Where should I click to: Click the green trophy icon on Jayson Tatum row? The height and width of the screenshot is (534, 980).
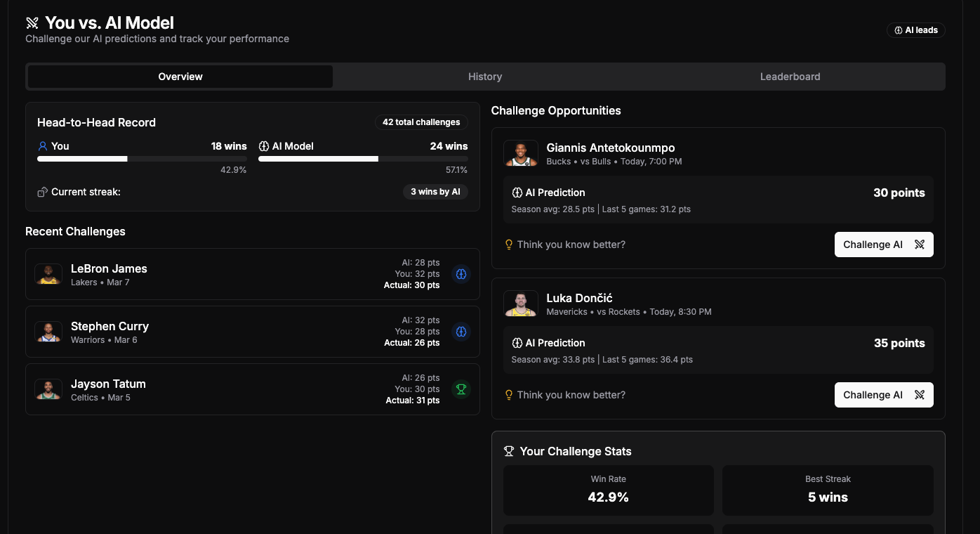click(461, 389)
